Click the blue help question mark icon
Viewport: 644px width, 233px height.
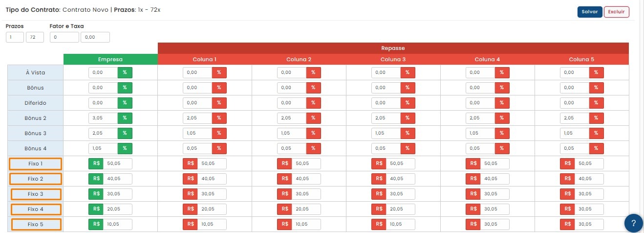point(633,223)
